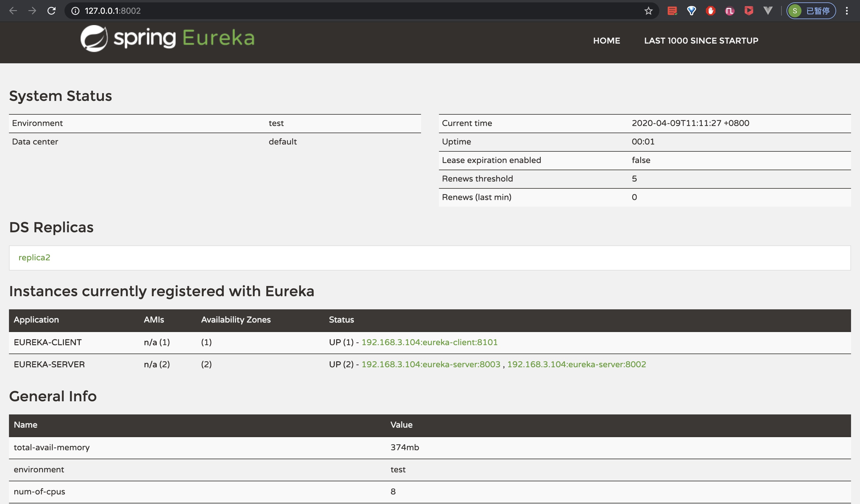Bookmark this page with star icon

tap(648, 11)
